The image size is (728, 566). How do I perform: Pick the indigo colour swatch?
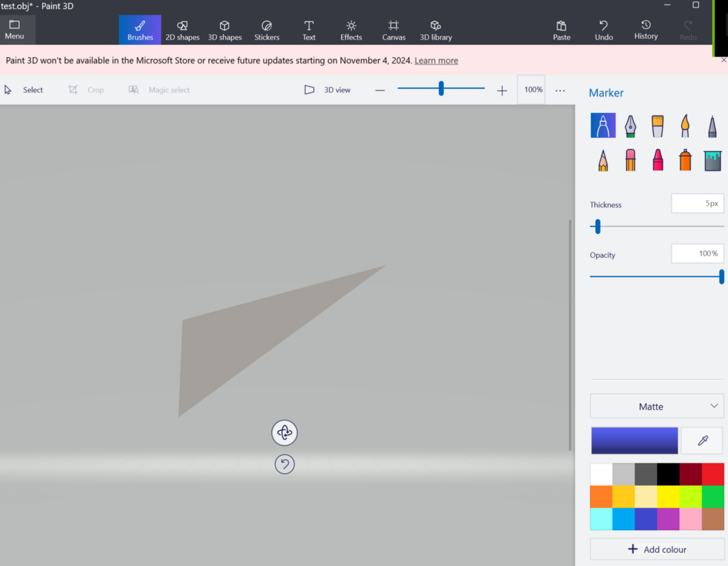tap(646, 519)
